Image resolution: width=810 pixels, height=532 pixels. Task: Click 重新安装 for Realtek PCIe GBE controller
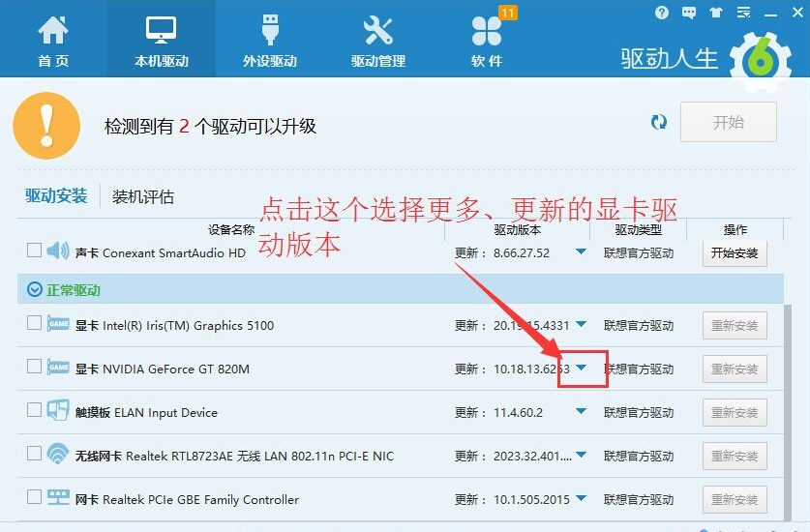[x=735, y=499]
